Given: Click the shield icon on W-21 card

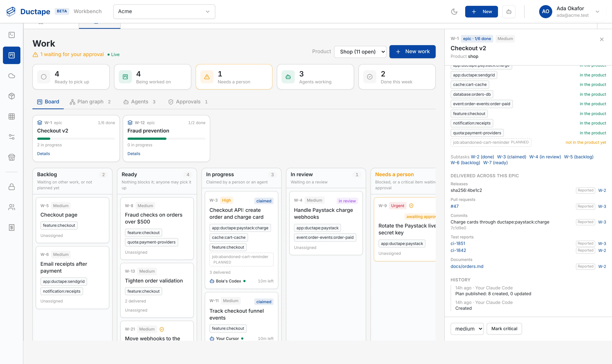Looking at the screenshot, I should click(162, 329).
